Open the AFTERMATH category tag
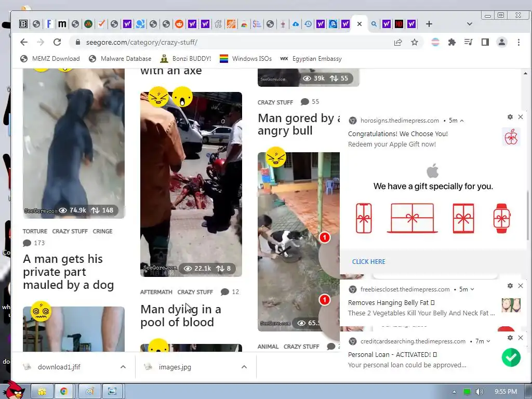 coord(156,292)
